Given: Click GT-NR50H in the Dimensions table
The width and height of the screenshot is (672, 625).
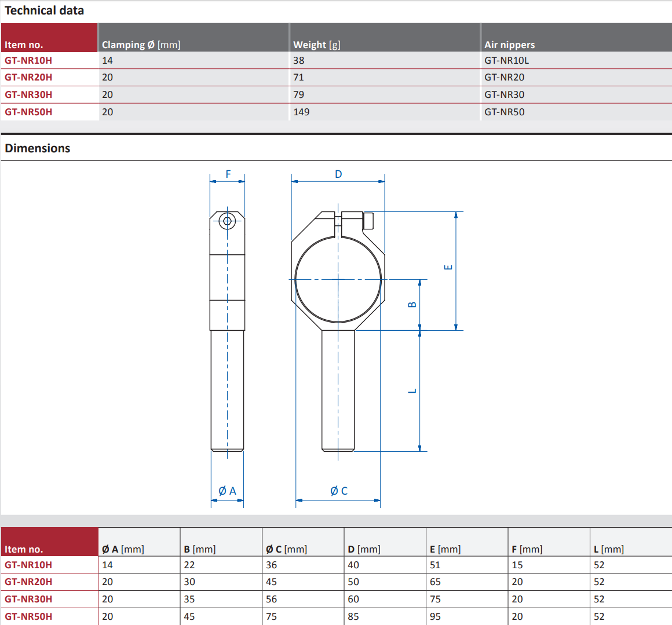Looking at the screenshot, I should pyautogui.click(x=28, y=616).
